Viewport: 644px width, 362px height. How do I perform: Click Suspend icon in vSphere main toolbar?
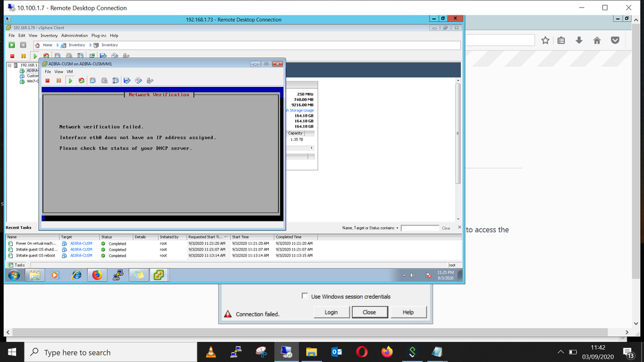23,56
